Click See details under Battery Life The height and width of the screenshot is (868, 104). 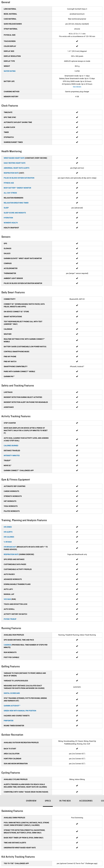77,87
